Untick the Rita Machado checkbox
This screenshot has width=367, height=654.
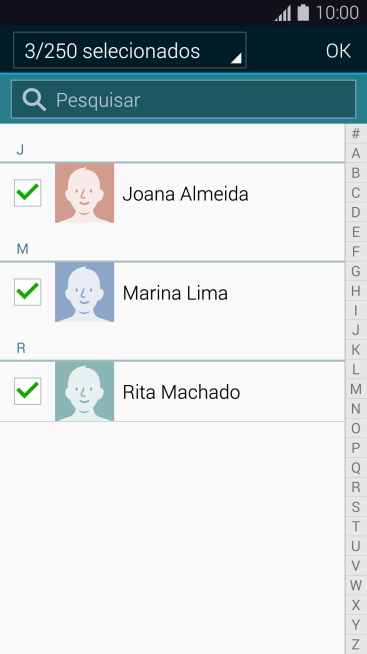(x=28, y=391)
